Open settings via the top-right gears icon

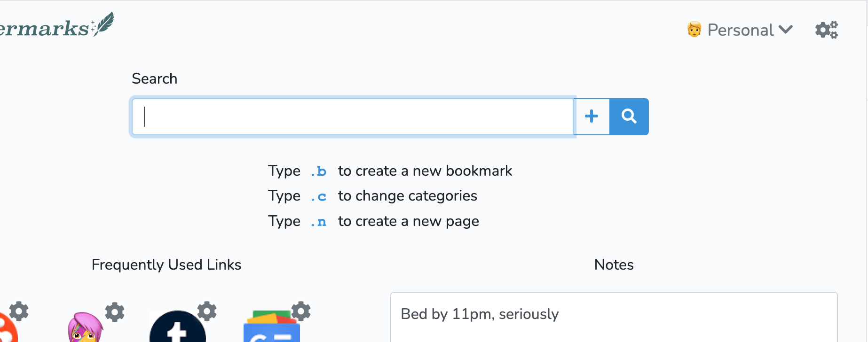point(826,30)
